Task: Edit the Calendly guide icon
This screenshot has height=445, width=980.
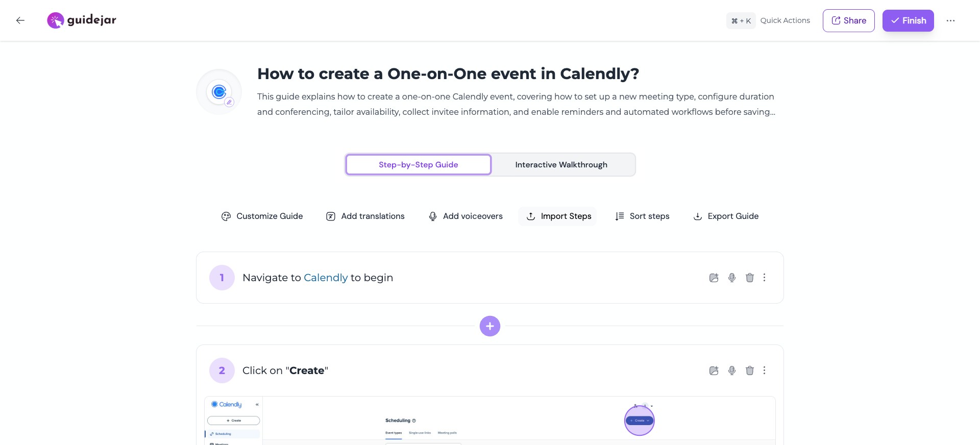Action: 230,102
